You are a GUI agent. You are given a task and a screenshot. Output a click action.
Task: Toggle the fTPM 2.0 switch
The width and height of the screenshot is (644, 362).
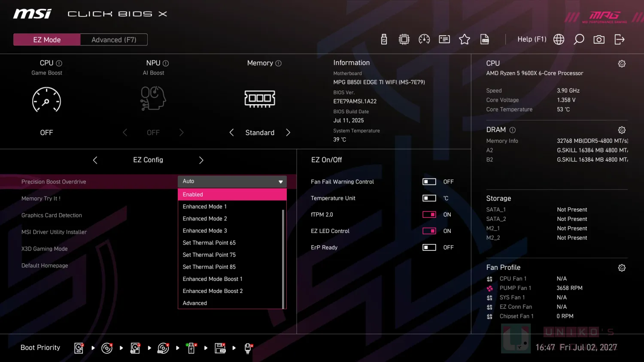tap(429, 214)
